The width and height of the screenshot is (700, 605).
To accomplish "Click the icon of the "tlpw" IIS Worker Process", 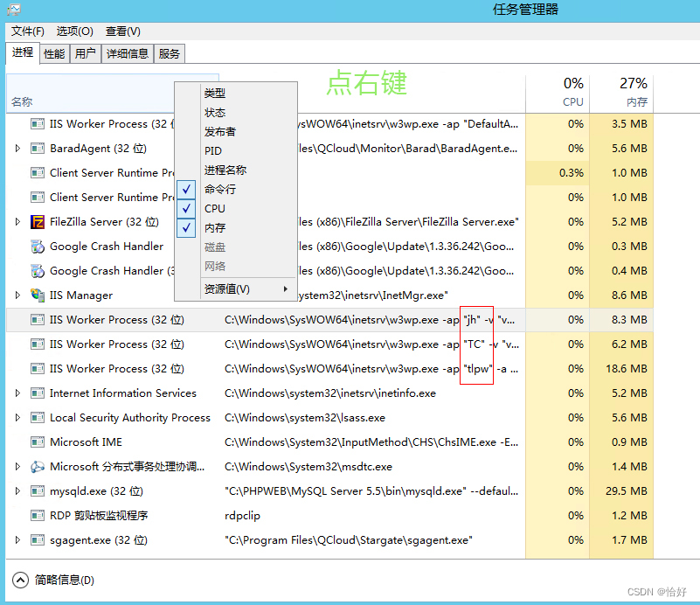I will pyautogui.click(x=38, y=369).
